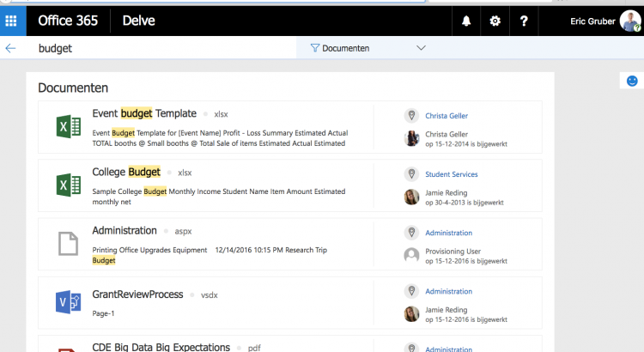
Task: Open the Event budget Template Excel icon
Action: (x=68, y=126)
